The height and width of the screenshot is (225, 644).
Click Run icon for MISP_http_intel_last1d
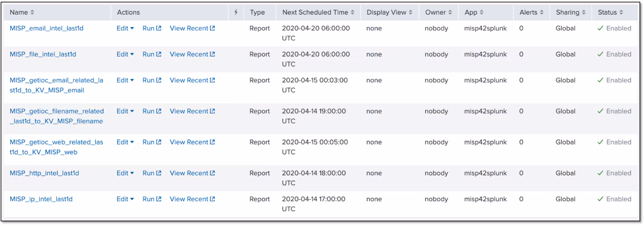[159, 173]
